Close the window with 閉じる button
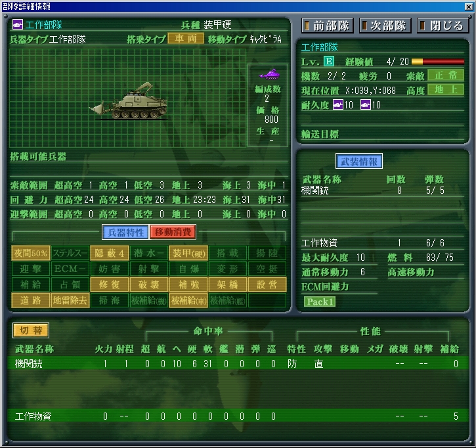Image resolution: width=476 pixels, height=448 pixels. click(442, 26)
